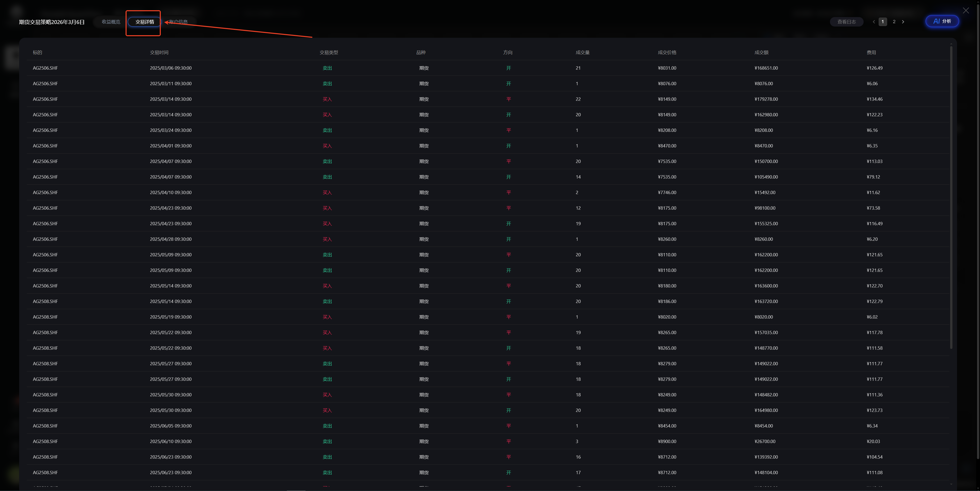Click the timestamp 2025/06/10 09:30:00
The image size is (980, 491).
tap(171, 442)
